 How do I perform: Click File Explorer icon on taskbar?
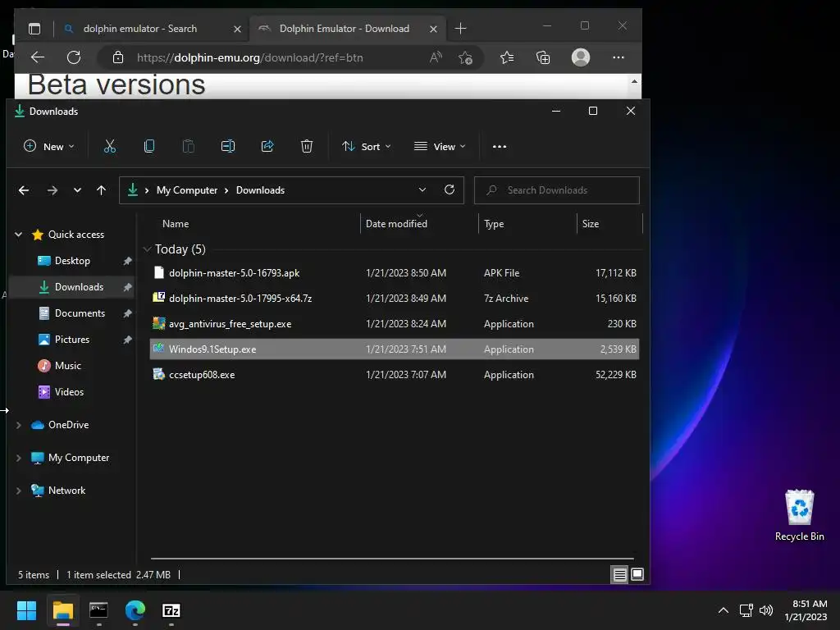click(x=62, y=610)
